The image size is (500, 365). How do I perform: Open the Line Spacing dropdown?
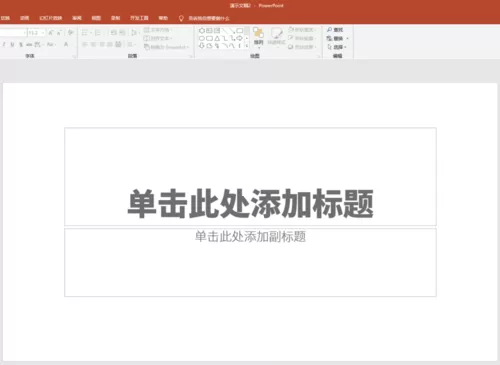(x=135, y=33)
